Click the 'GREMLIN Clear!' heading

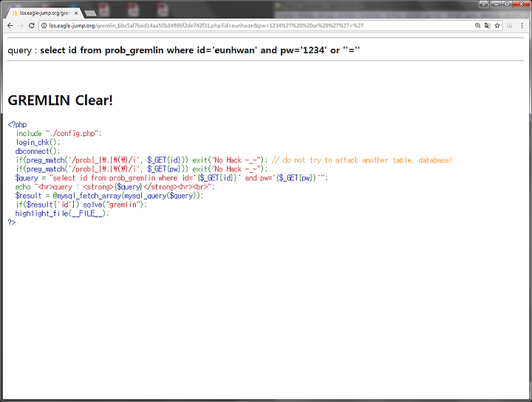(60, 100)
